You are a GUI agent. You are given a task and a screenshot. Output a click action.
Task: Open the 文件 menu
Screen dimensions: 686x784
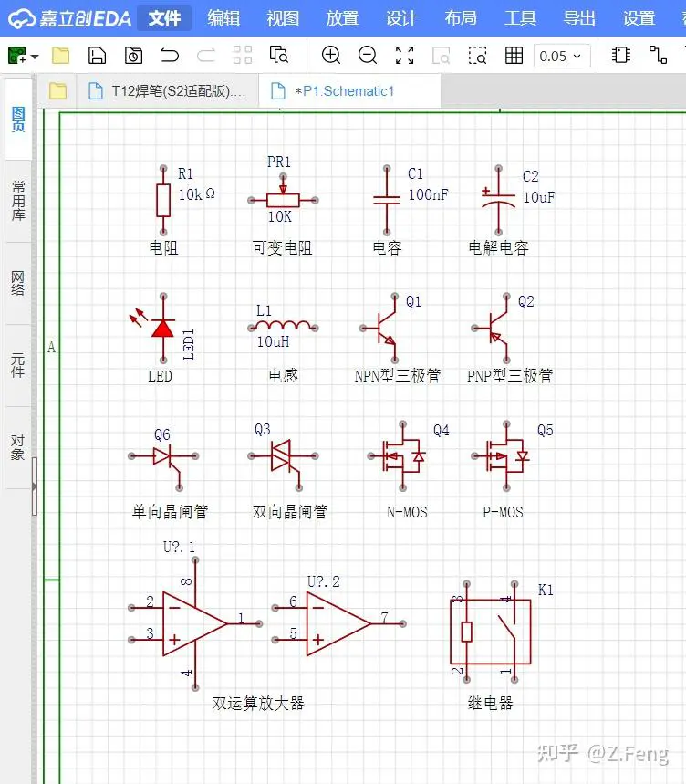click(164, 18)
